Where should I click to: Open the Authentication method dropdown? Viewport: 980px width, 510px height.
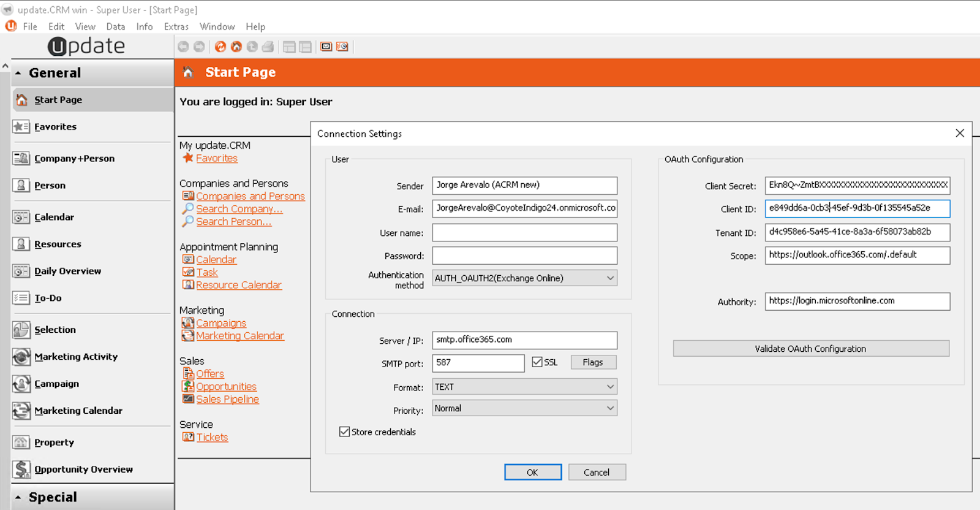pos(525,278)
